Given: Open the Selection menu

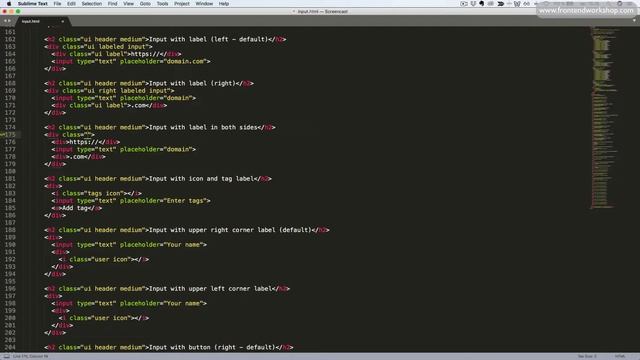Looking at the screenshot, I should pyautogui.click(x=91, y=4).
